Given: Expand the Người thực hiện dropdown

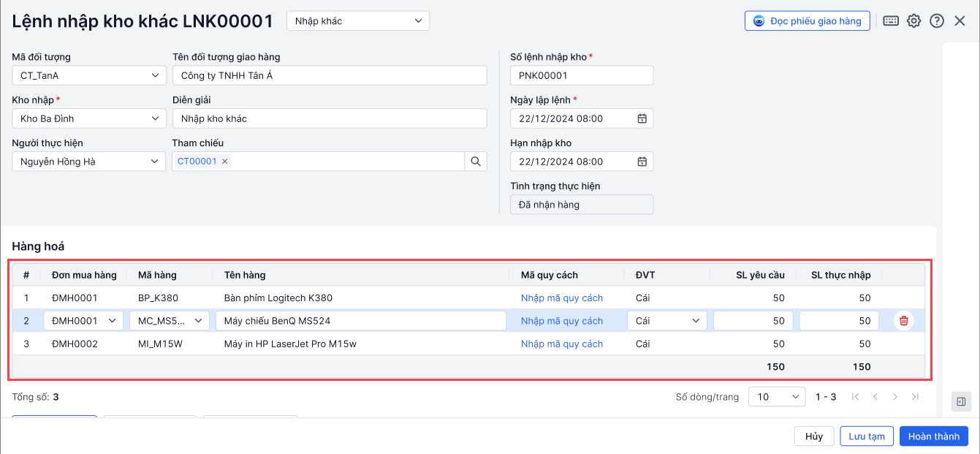Looking at the screenshot, I should tap(89, 162).
